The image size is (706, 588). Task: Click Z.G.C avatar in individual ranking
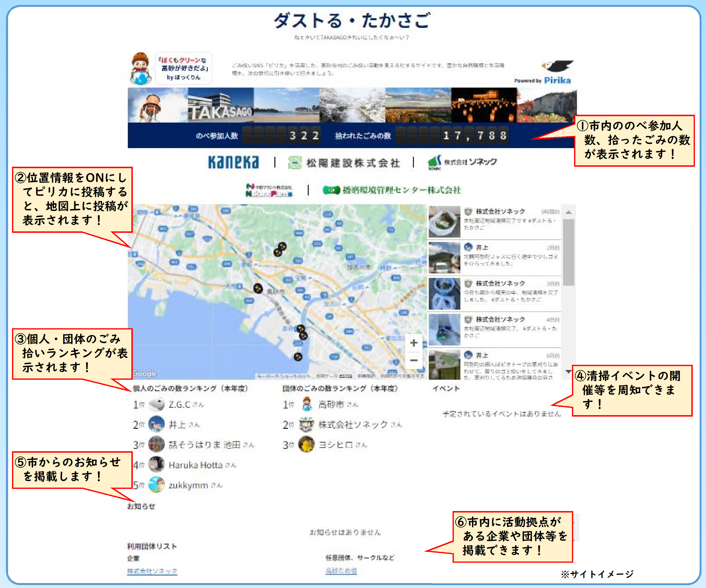coord(156,404)
